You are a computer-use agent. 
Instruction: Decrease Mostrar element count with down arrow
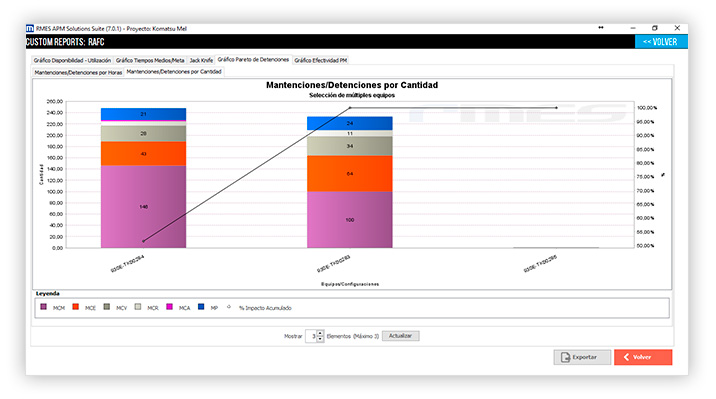[320, 339]
